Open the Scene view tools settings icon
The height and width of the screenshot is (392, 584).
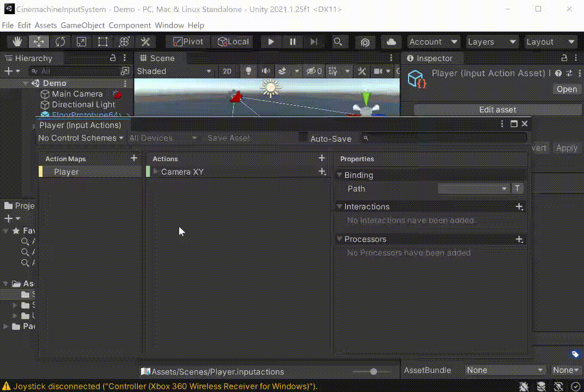pyautogui.click(x=362, y=71)
